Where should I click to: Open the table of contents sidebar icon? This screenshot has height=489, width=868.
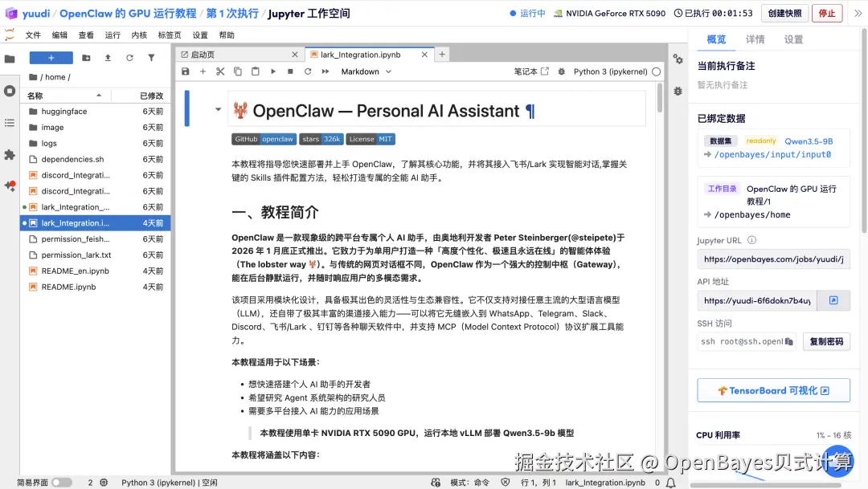[10, 123]
